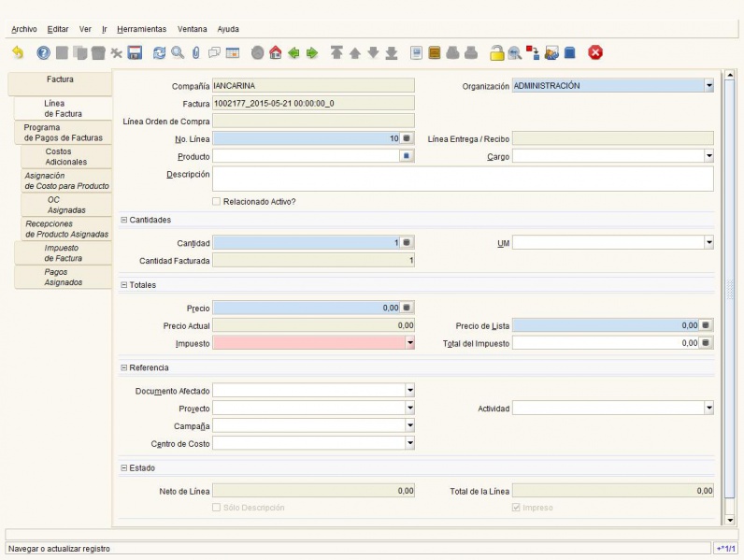
Task: Toggle the Sólo Descripción checkbox
Action: (216, 508)
